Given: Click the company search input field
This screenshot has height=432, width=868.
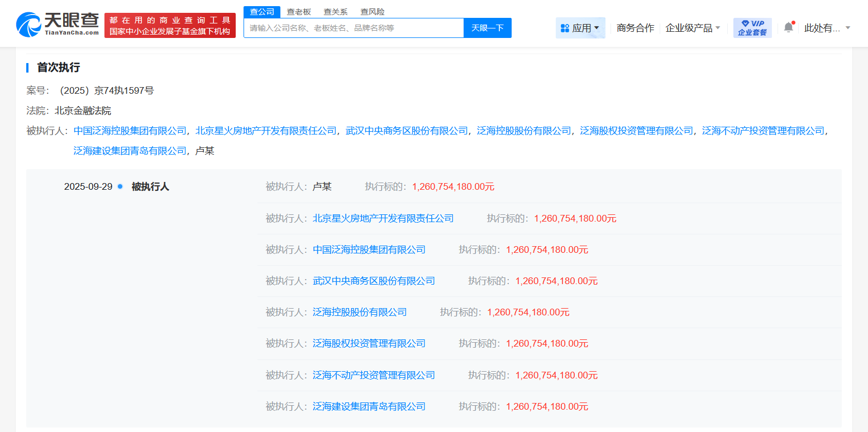Looking at the screenshot, I should (352, 27).
